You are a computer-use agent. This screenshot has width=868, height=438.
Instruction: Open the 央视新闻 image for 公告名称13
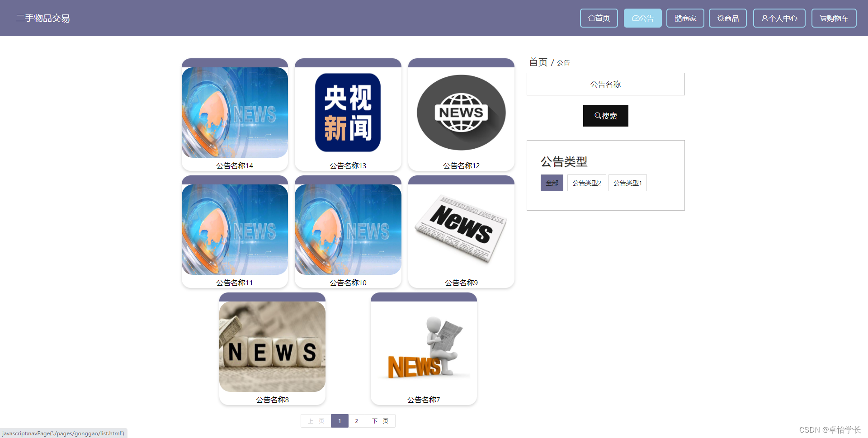[x=348, y=113]
